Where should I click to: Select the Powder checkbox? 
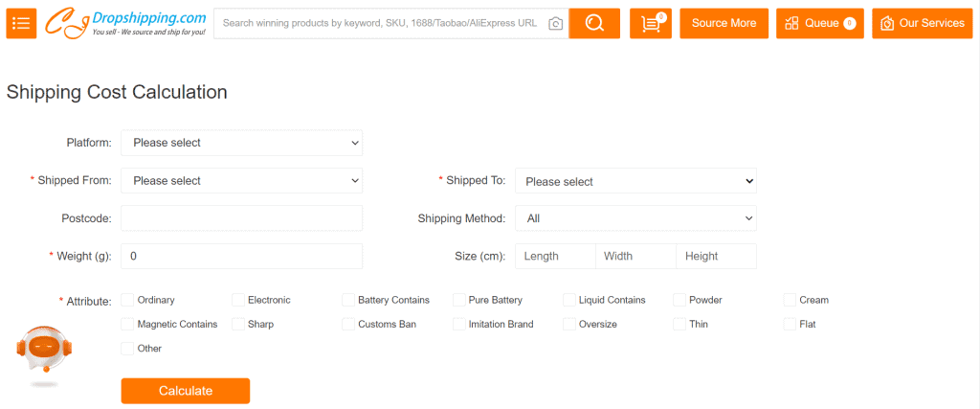pos(679,300)
